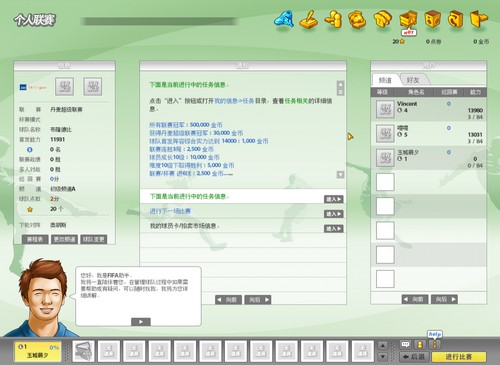Click 进入 next to 进行下一场比赛

(334, 214)
